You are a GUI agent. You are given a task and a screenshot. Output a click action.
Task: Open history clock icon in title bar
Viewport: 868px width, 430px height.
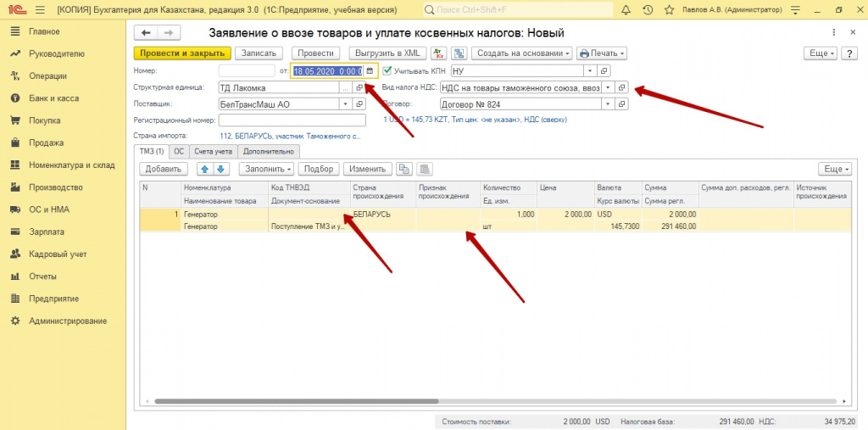click(648, 10)
